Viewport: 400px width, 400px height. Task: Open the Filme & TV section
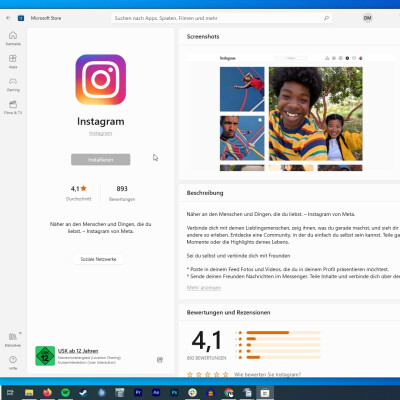[13, 107]
